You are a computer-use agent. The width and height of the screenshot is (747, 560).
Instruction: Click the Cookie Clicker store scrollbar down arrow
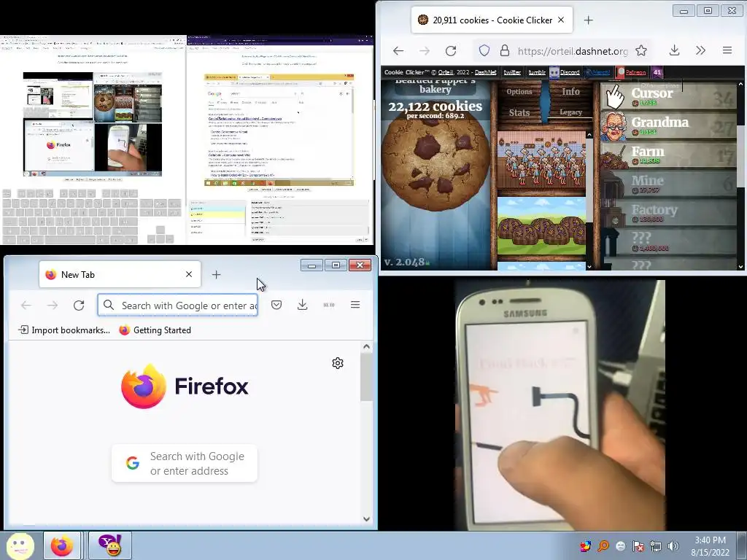click(x=740, y=267)
